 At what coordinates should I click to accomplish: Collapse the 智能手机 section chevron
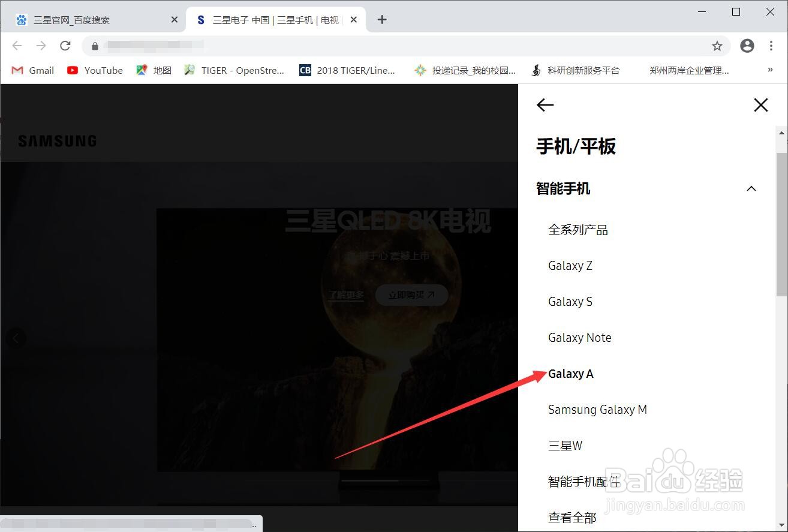(751, 188)
